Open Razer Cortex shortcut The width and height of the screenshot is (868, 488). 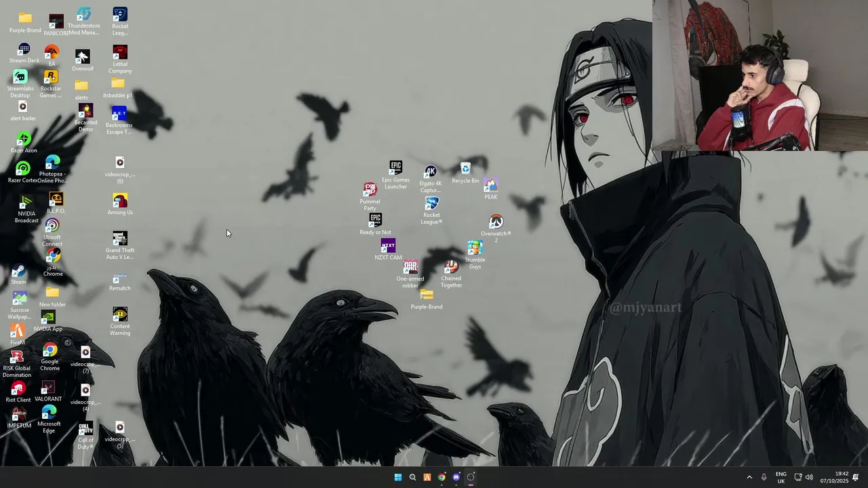pos(23,173)
